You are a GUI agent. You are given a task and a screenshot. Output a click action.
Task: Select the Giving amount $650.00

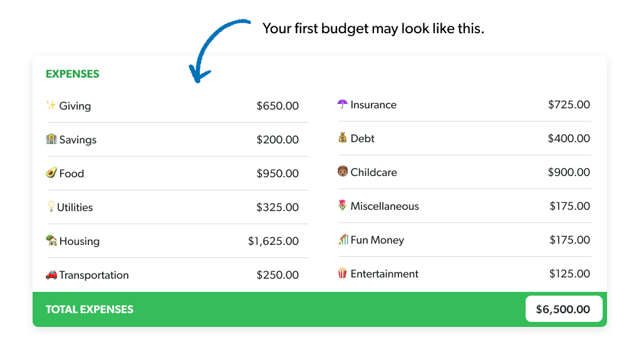coord(278,106)
